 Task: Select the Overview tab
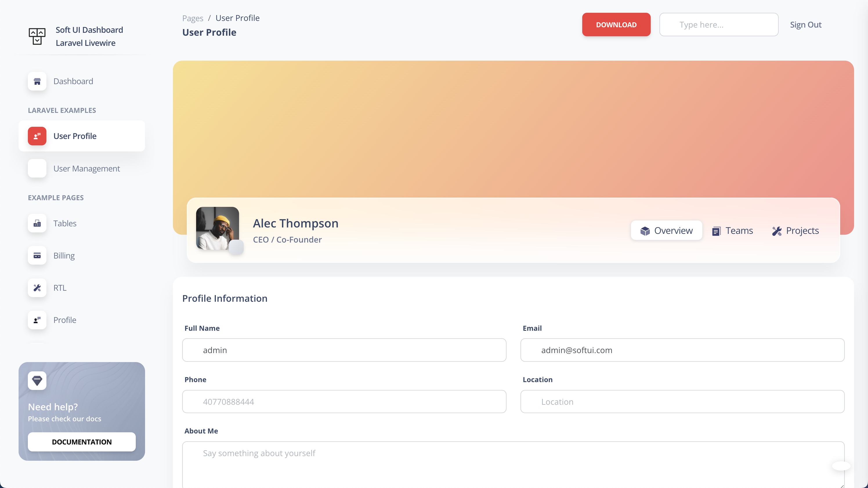[x=666, y=231]
